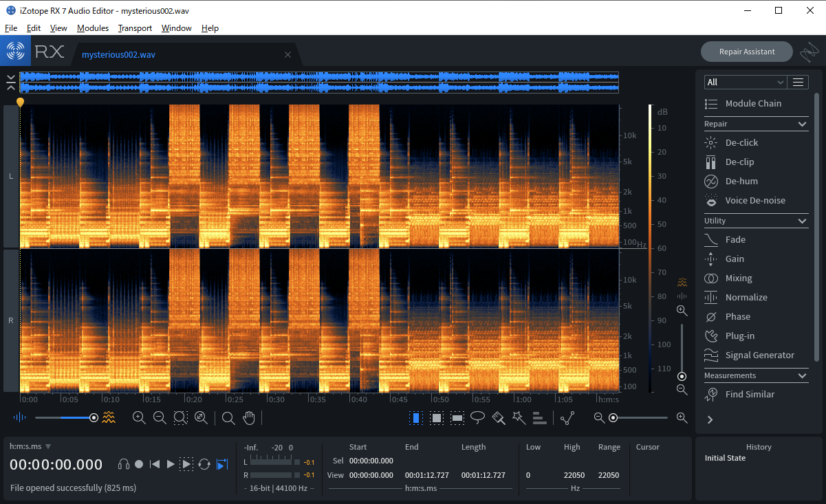Screen dimensions: 826x504
Task: Open the Modules menu
Action: coord(92,28)
